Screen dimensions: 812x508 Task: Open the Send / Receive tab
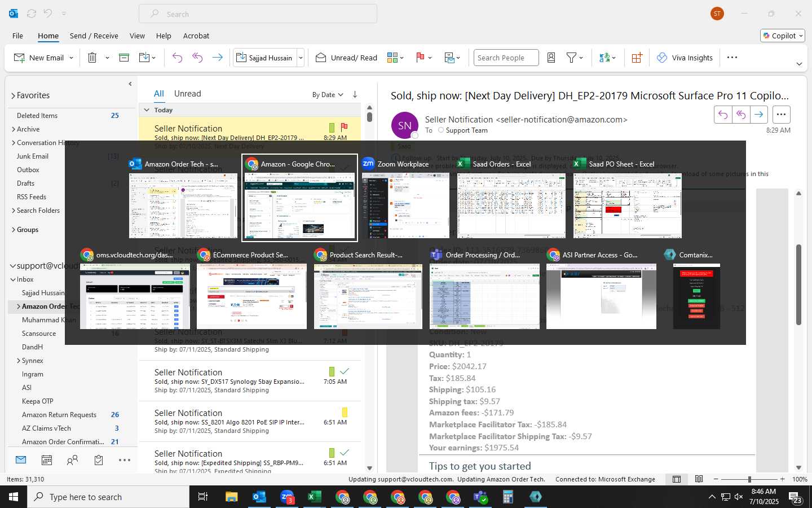tap(94, 36)
